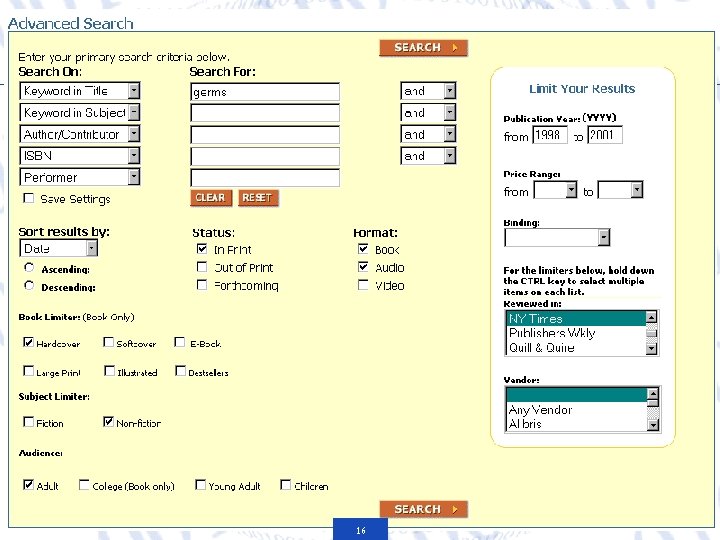
Task: Uncheck the Adult audience checkbox
Action: click(28, 484)
